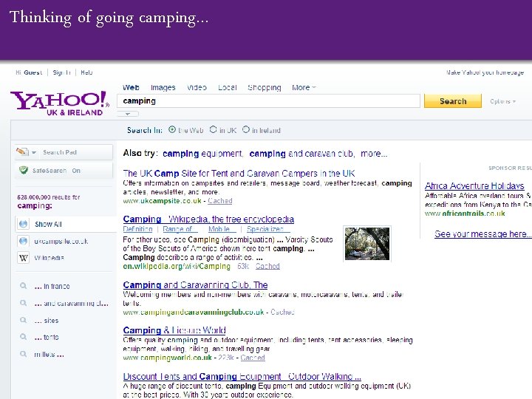Viewport: 532px width, 399px height.
Task: Select the in Ireland radio button
Action: point(245,129)
